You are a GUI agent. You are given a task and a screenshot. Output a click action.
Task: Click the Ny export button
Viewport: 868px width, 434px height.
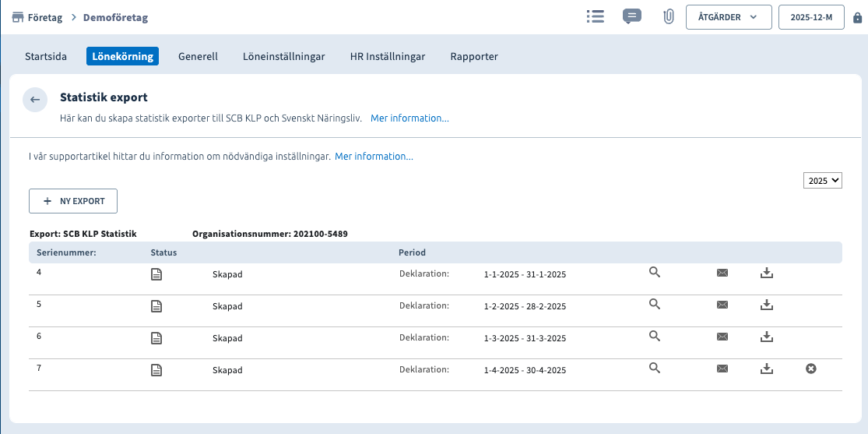click(73, 201)
